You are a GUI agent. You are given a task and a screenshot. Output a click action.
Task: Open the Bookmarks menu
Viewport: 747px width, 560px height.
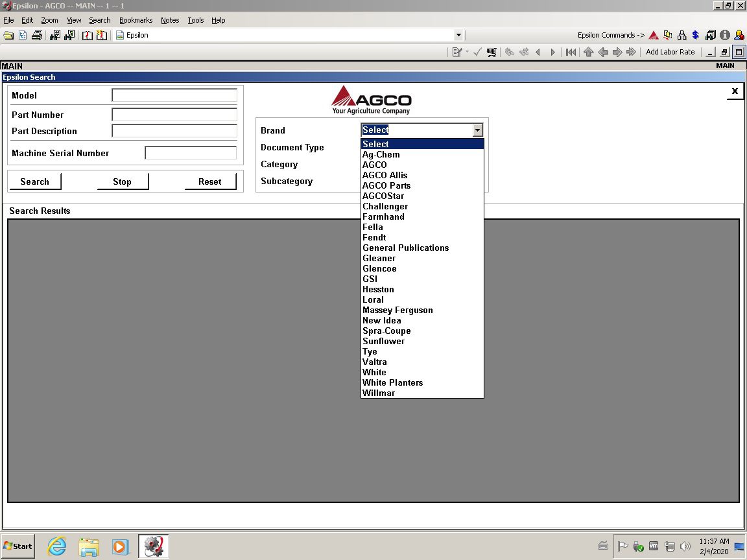(136, 20)
